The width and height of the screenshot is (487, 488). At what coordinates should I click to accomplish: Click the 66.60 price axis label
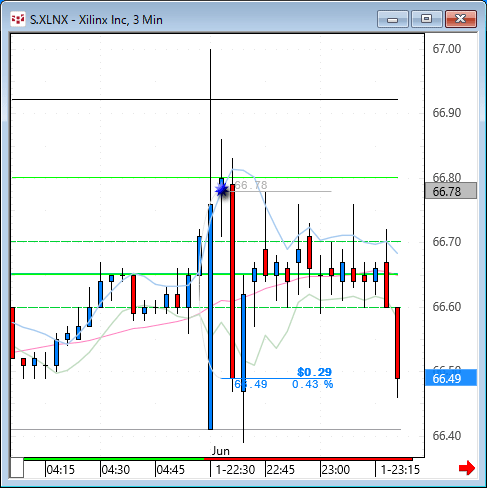[x=447, y=306]
